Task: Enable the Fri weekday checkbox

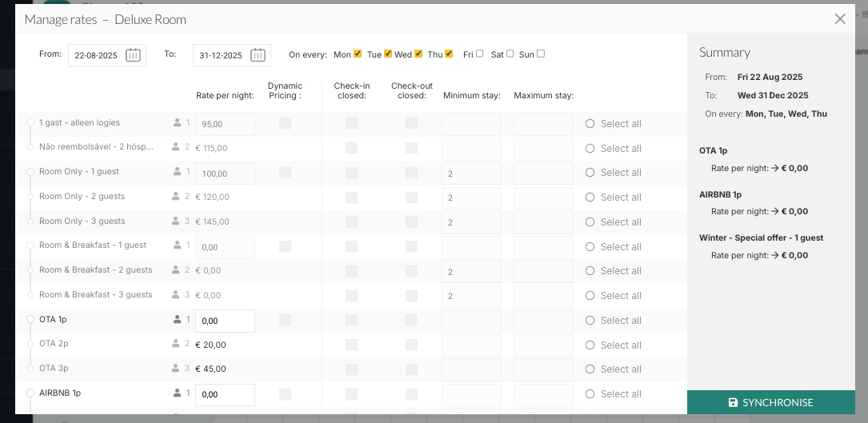Action: click(x=479, y=54)
